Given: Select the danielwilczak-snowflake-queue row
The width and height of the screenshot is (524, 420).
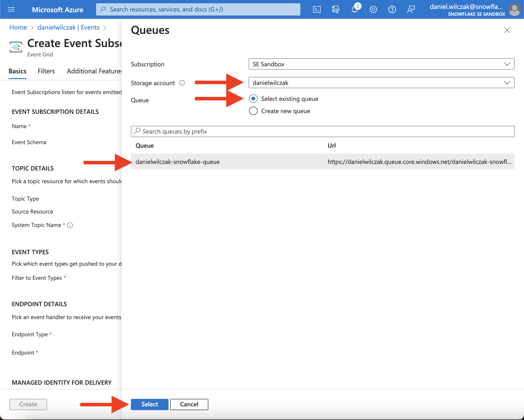Looking at the screenshot, I should click(322, 162).
